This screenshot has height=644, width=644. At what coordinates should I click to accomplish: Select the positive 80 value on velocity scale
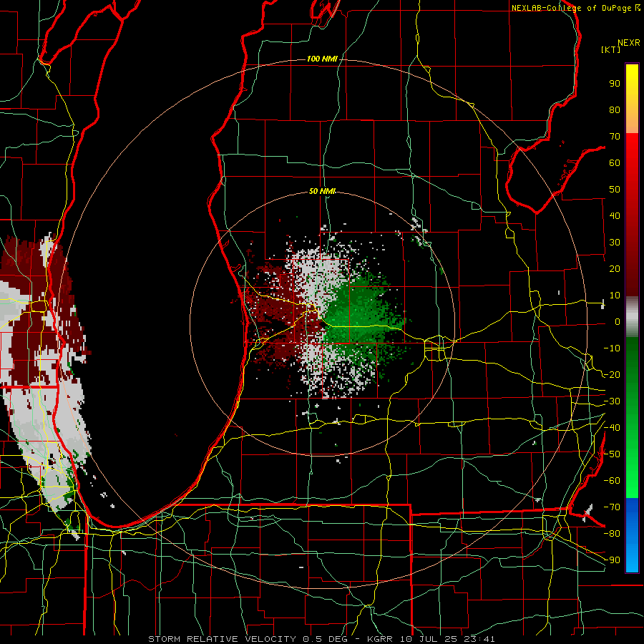615,109
